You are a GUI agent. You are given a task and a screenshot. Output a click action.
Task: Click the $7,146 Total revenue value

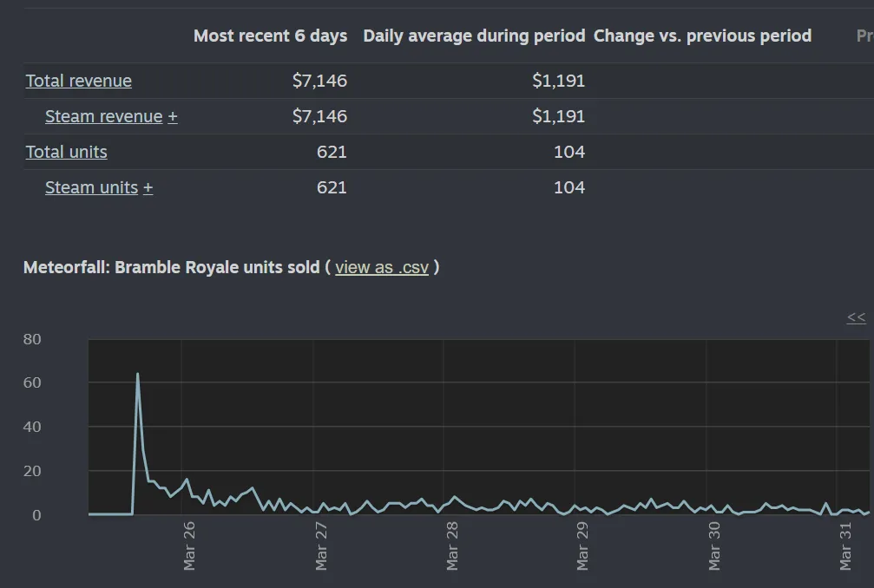pyautogui.click(x=320, y=81)
